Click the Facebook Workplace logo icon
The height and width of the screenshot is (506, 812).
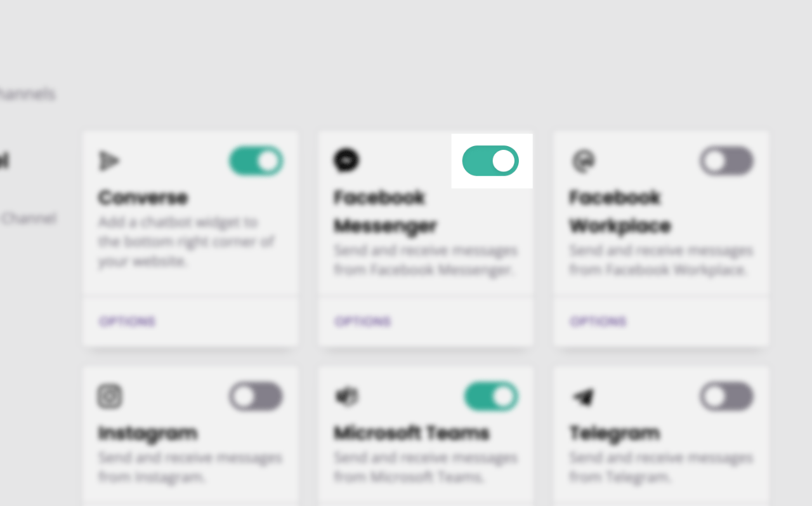click(x=582, y=161)
